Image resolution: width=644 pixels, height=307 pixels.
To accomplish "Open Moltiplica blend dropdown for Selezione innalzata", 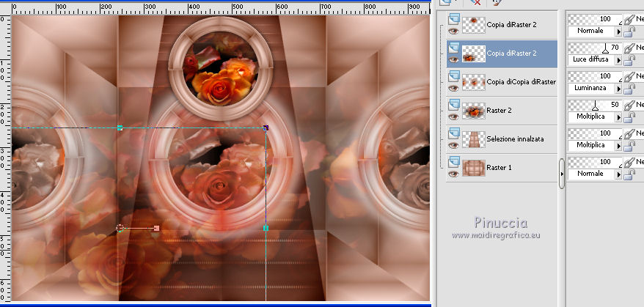I will (x=618, y=145).
